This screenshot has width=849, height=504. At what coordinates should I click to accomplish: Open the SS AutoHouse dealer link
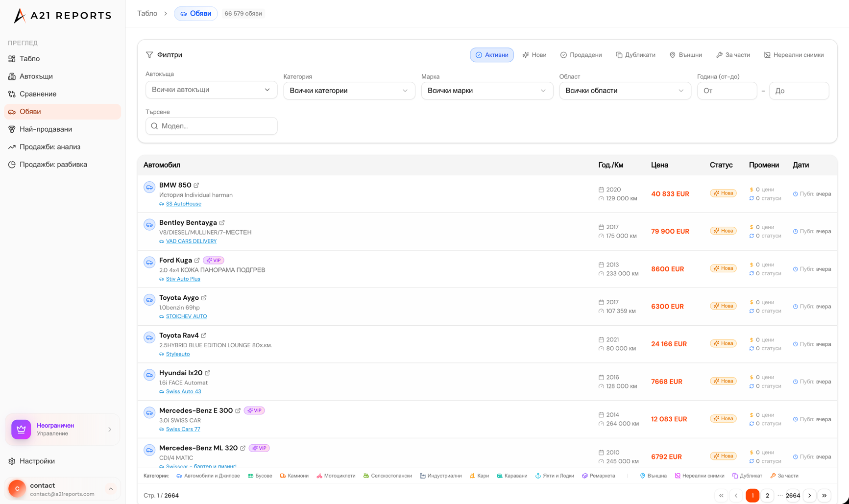(x=183, y=204)
